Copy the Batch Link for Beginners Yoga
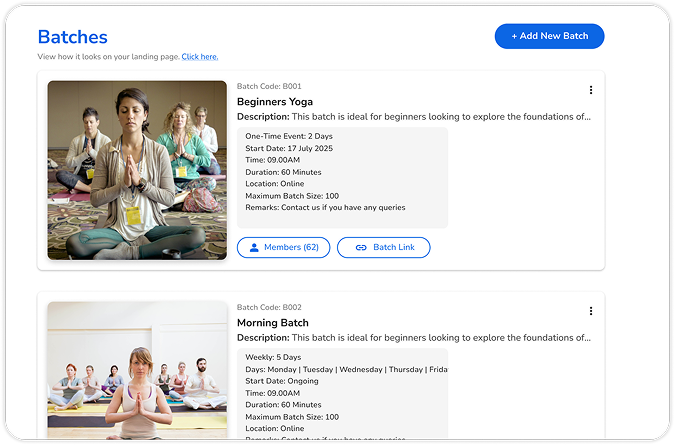Image resolution: width=675 pixels, height=445 pixels. [384, 247]
